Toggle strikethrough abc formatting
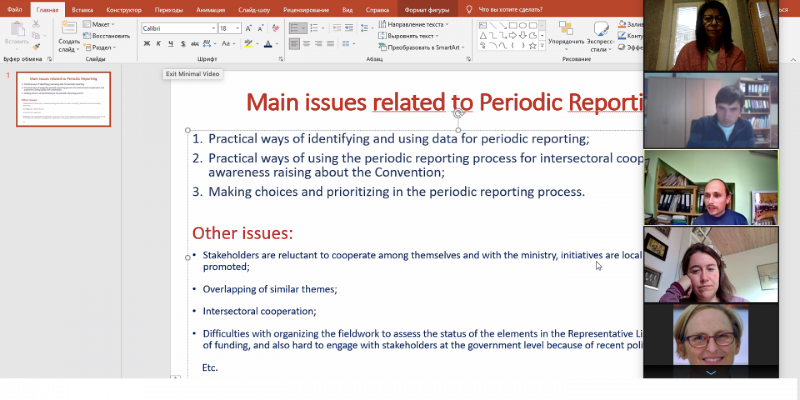The width and height of the screenshot is (800, 400). pos(195,44)
